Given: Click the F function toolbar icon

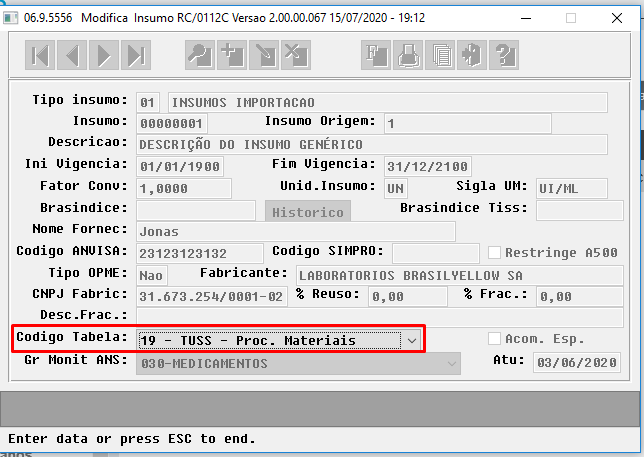Looking at the screenshot, I should pyautogui.click(x=376, y=55).
